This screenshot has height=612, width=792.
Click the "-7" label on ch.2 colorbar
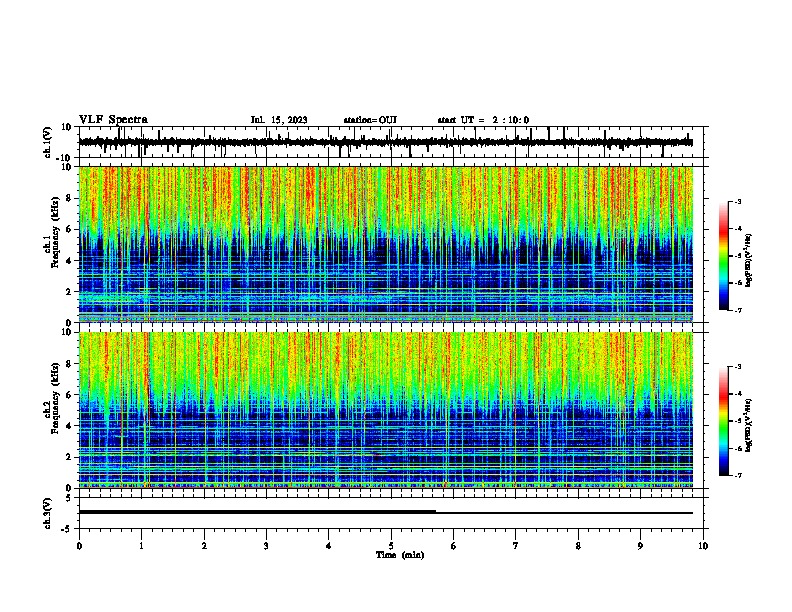[737, 475]
